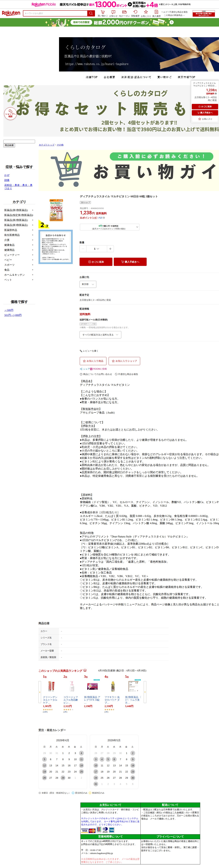Click the かぜ symptom link
The height and width of the screenshot is (868, 219).
coord(7,175)
